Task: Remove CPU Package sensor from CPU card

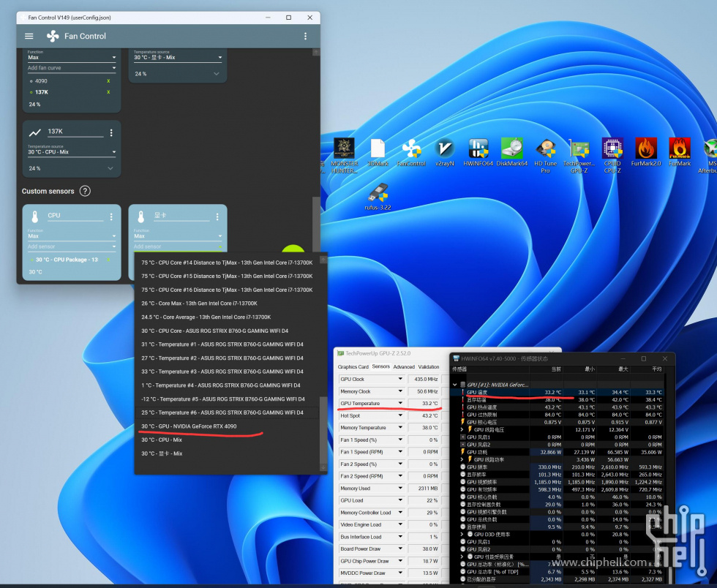Action: point(108,260)
